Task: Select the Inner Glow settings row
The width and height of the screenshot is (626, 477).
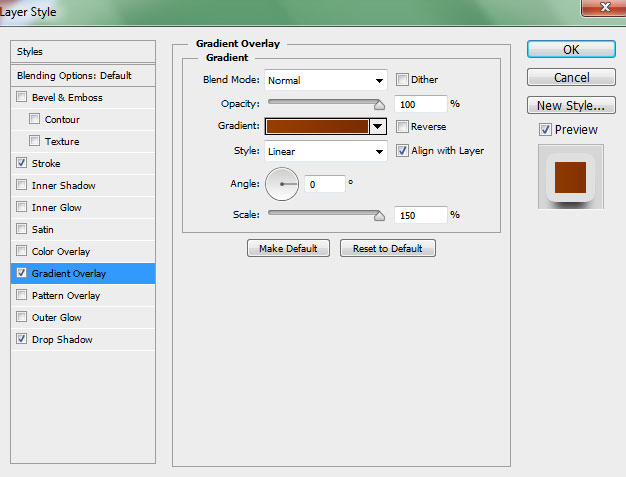Action: pyautogui.click(x=83, y=207)
